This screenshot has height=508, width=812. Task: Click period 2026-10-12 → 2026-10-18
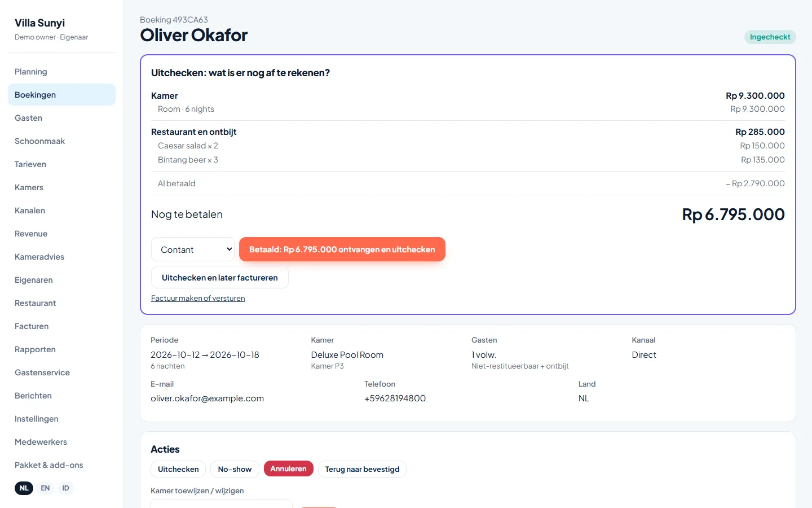pyautogui.click(x=205, y=355)
